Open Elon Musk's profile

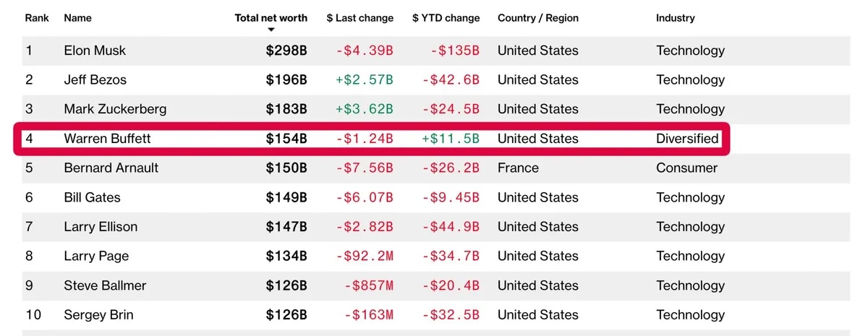coord(95,51)
